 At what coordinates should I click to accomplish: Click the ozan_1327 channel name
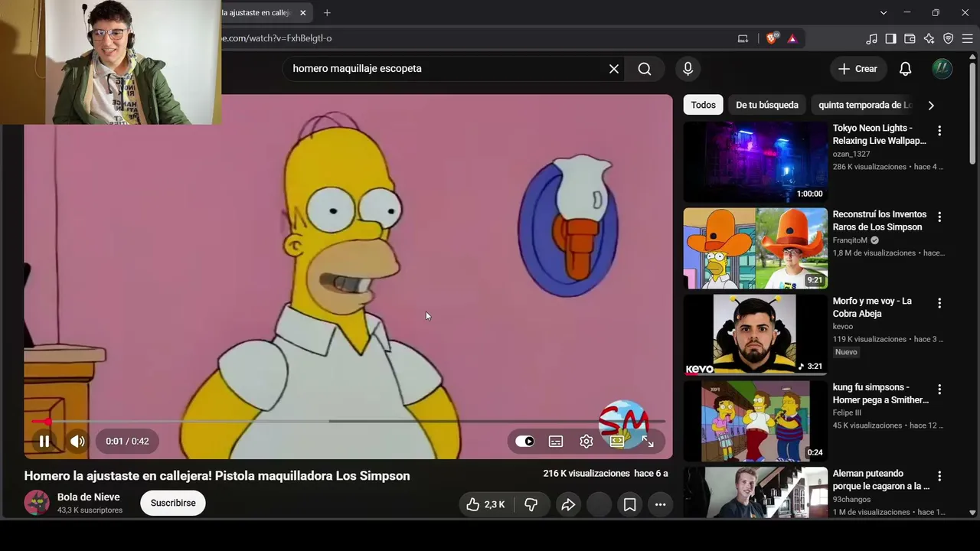click(853, 154)
